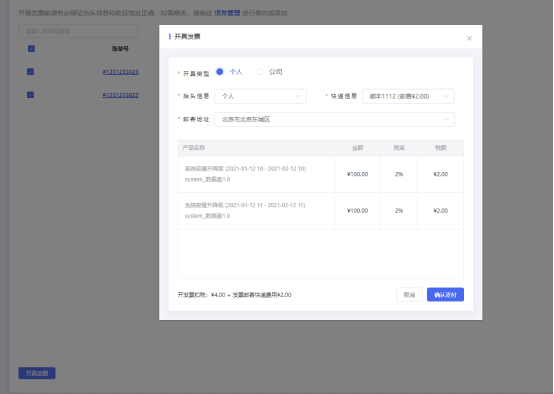Open the 快递信息 dropdown showing 顺丰1112
This screenshot has height=394, width=554.
click(x=408, y=96)
